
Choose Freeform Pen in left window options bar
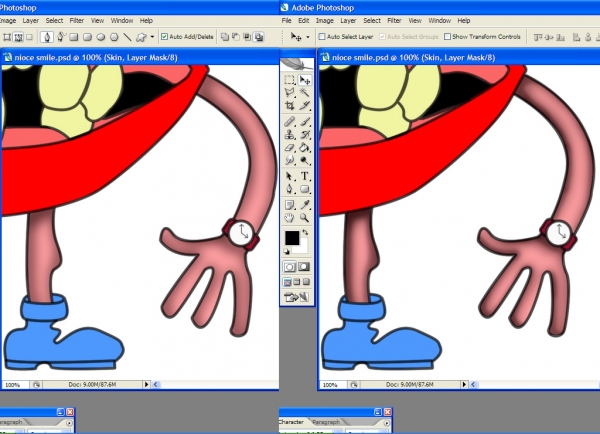point(60,37)
